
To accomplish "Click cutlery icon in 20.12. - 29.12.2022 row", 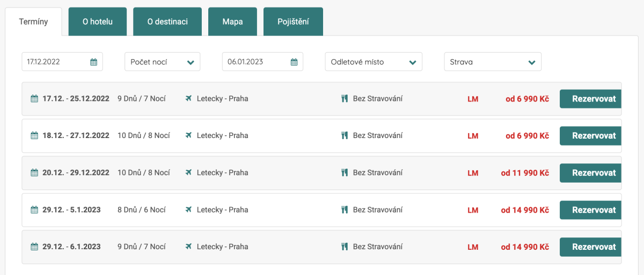I will tap(345, 173).
